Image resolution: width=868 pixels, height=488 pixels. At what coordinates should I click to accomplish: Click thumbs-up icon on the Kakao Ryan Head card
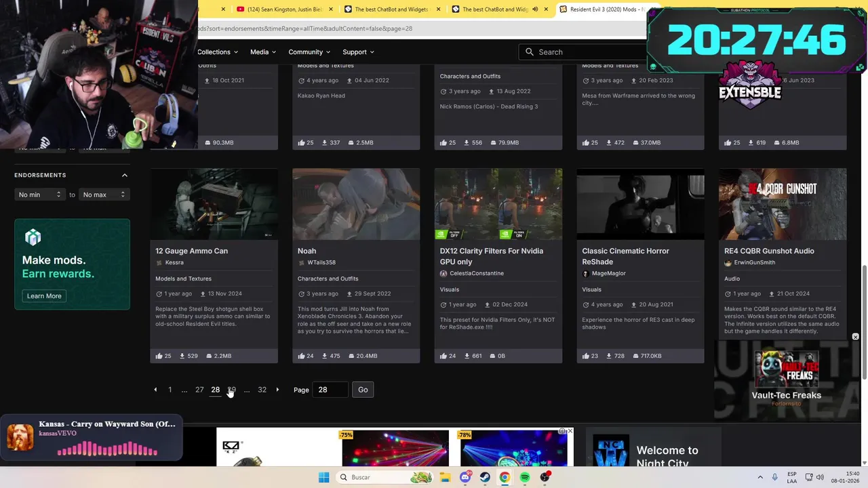(x=301, y=142)
